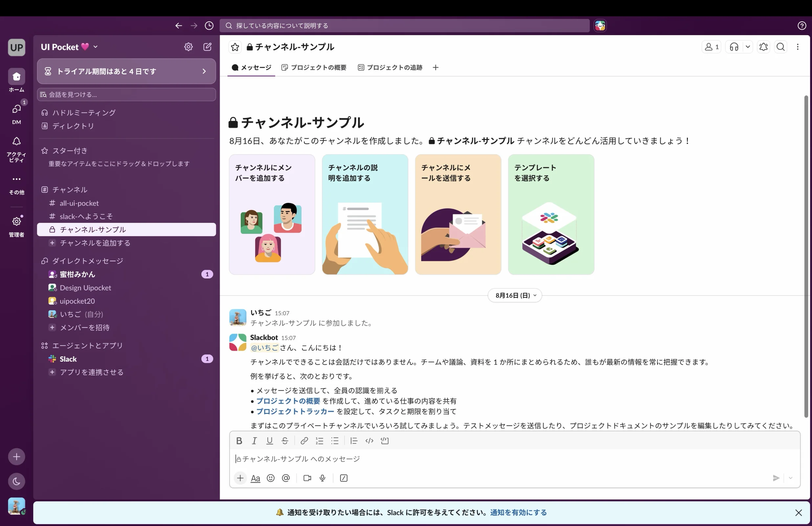Image resolution: width=812 pixels, height=526 pixels.
Task: Insert a code block
Action: click(385, 441)
